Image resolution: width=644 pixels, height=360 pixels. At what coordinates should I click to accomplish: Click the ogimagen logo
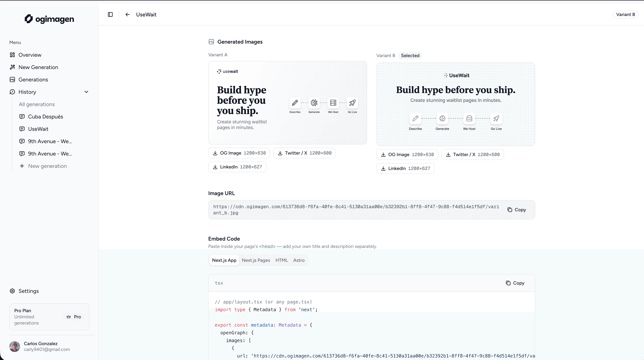[x=49, y=19]
